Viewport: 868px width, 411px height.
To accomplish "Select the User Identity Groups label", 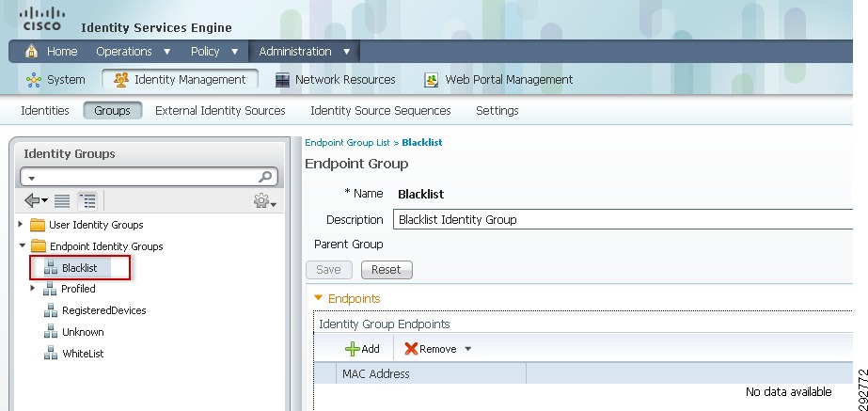I will (x=96, y=225).
